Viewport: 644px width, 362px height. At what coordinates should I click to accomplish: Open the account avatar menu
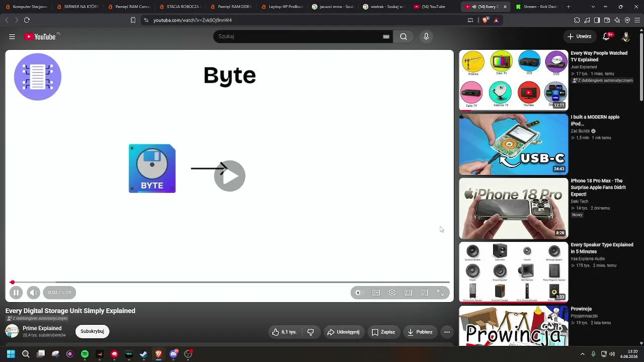[x=626, y=37]
